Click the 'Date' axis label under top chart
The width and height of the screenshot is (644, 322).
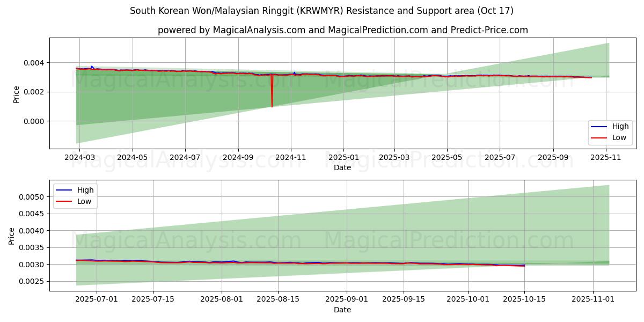pyautogui.click(x=342, y=167)
